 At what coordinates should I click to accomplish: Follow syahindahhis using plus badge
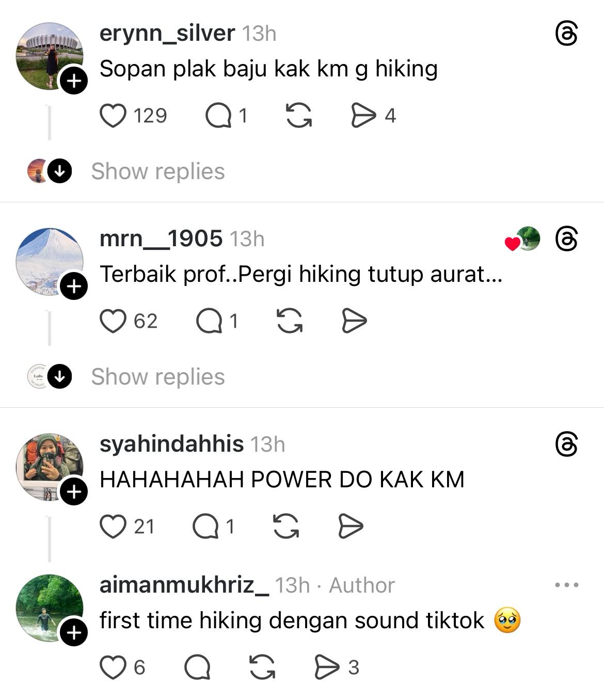coord(74,492)
